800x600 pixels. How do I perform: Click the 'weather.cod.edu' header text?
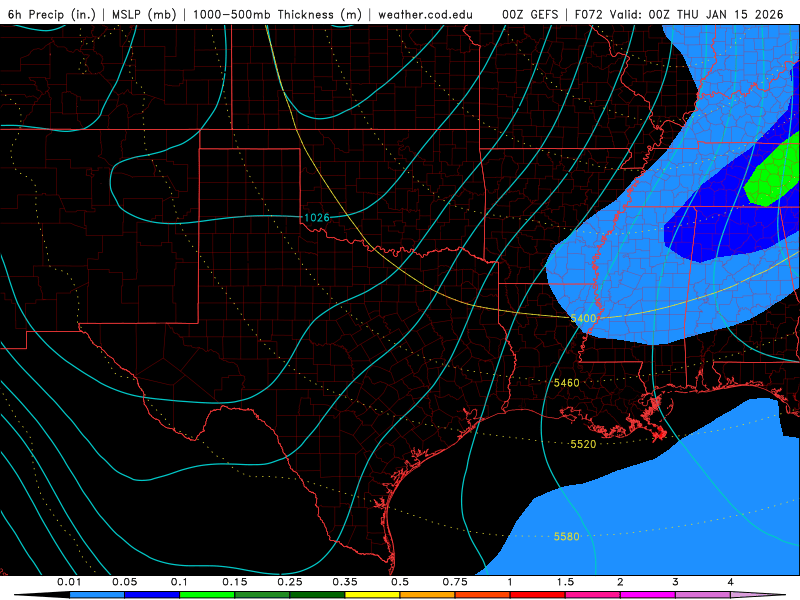coord(425,14)
